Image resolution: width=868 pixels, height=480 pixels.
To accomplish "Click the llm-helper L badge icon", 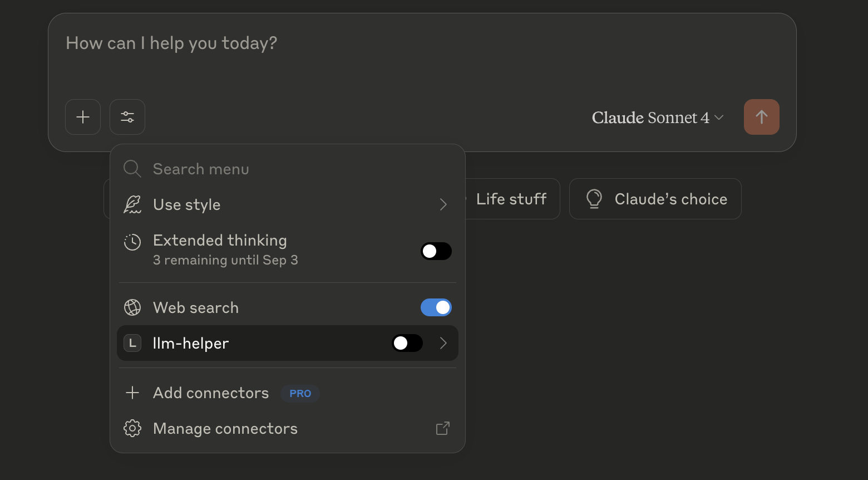I will click(132, 343).
